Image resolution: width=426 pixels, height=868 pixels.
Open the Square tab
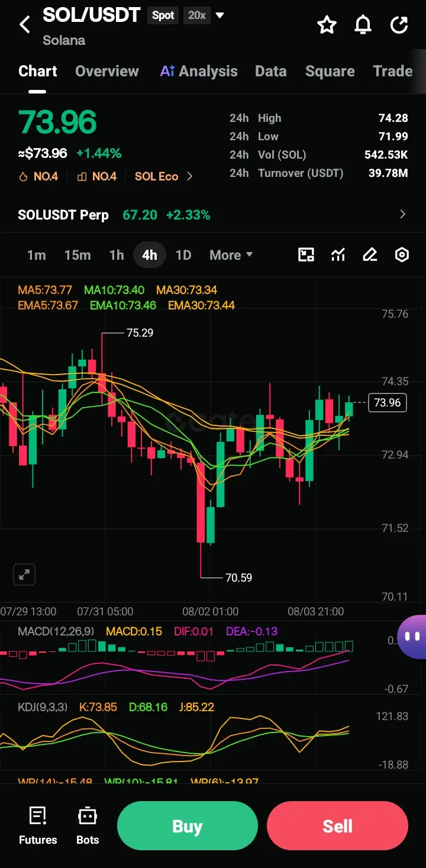pyautogui.click(x=330, y=71)
